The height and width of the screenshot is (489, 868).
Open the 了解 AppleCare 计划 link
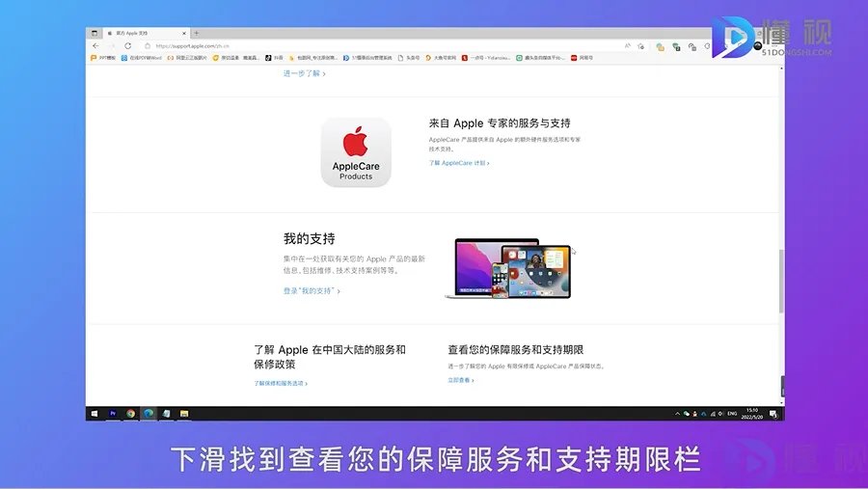(x=459, y=163)
